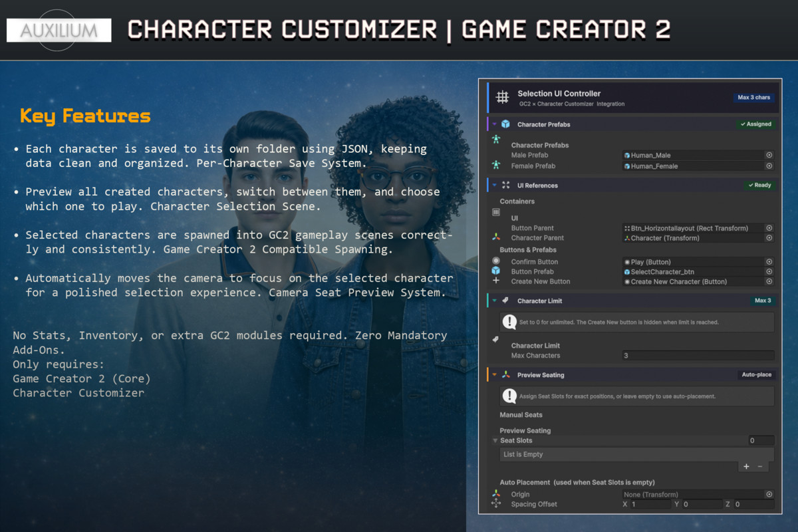Click the transform axis icon left of Origin
Viewport: 798px width, 532px height.
click(x=495, y=494)
